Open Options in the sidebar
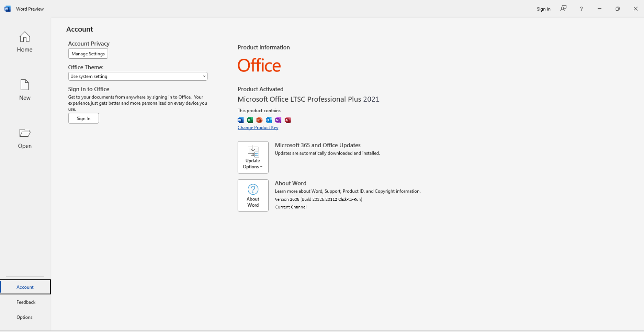The height and width of the screenshot is (332, 644). coord(24,317)
